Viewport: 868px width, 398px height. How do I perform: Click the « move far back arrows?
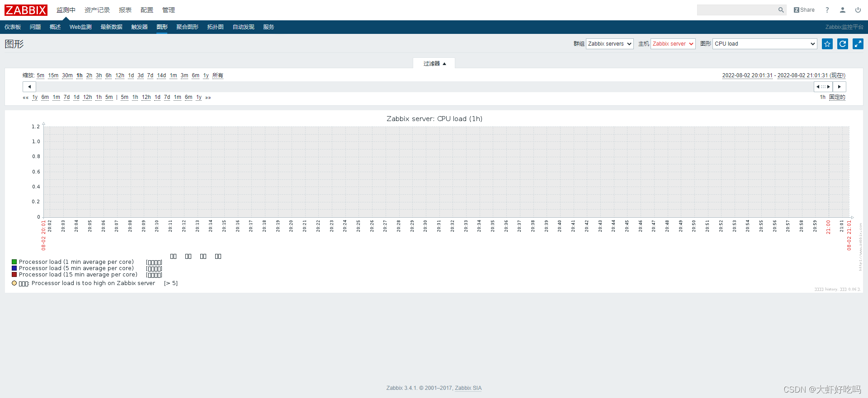click(26, 98)
